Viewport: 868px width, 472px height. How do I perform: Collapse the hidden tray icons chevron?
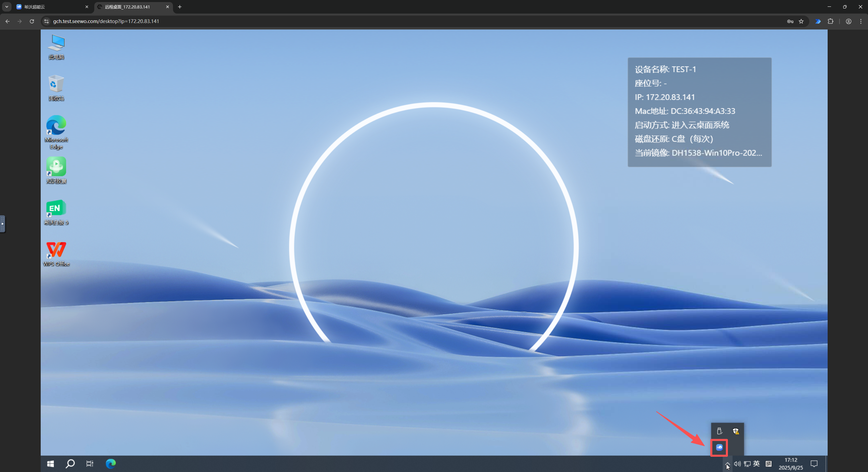(x=727, y=464)
